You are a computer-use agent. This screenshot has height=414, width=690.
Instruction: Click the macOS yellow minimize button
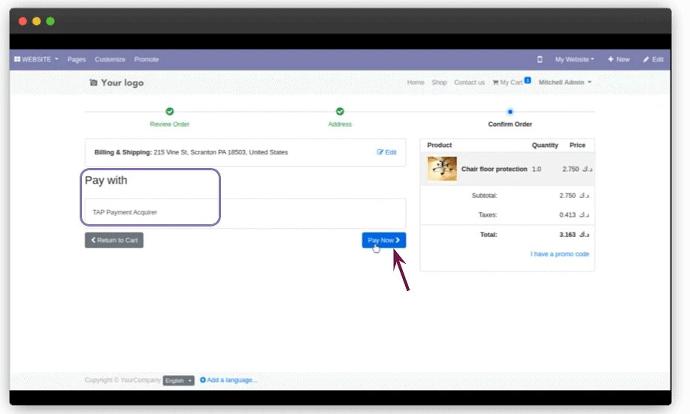[37, 21]
